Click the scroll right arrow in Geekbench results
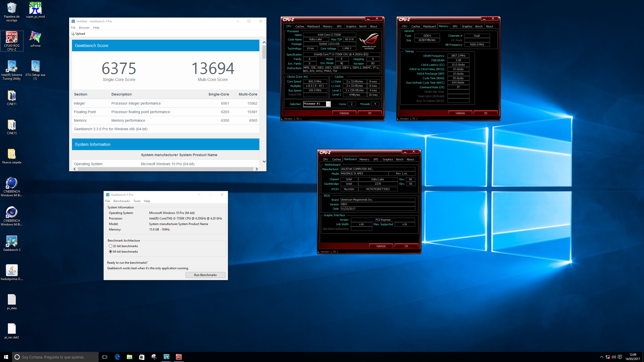 256,169
